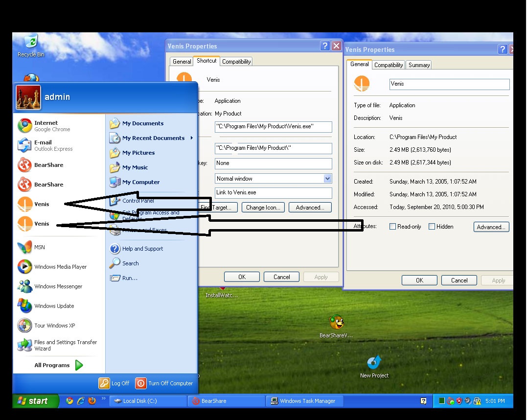Viewport: 527px width, 420px height.
Task: Click the Change Icon... button
Action: click(263, 208)
